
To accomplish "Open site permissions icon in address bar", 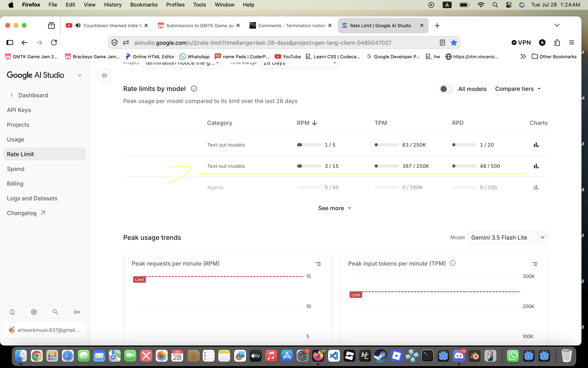I will coord(126,43).
